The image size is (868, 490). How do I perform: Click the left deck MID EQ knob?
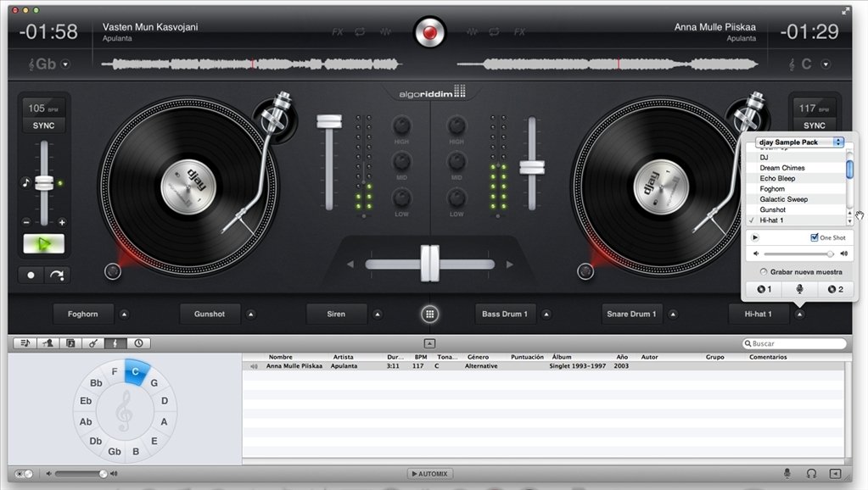[x=401, y=161]
